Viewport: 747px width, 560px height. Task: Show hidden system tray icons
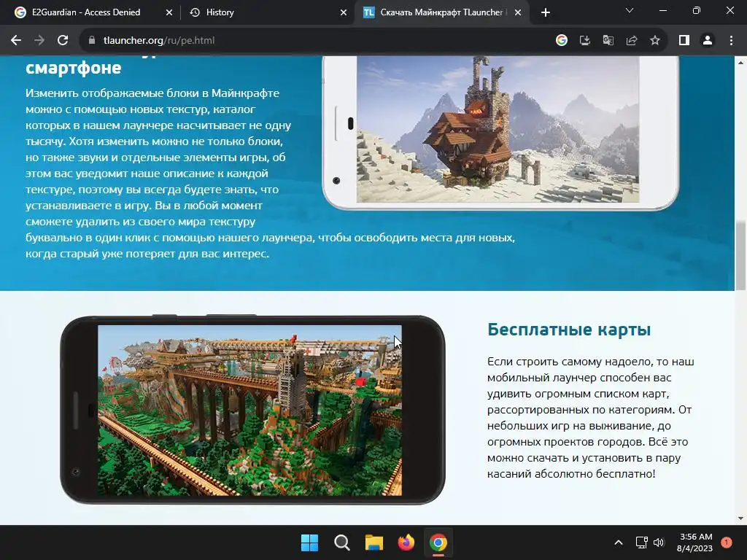(619, 542)
